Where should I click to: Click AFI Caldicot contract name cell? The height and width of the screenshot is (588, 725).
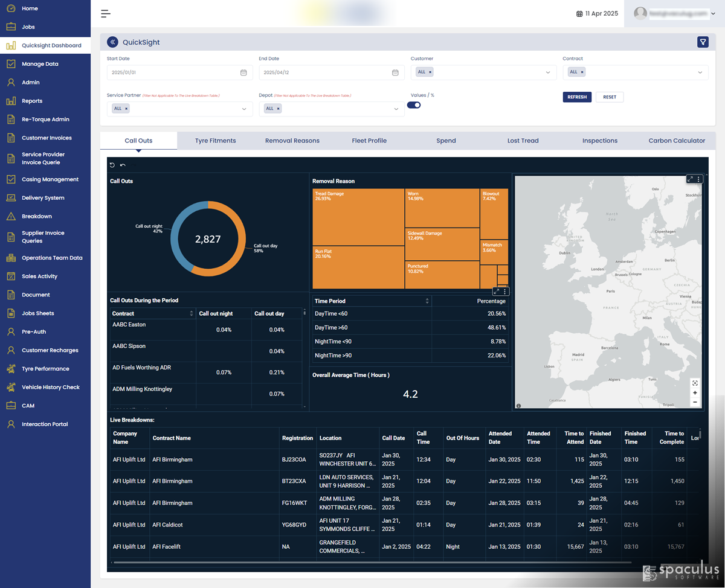point(168,525)
